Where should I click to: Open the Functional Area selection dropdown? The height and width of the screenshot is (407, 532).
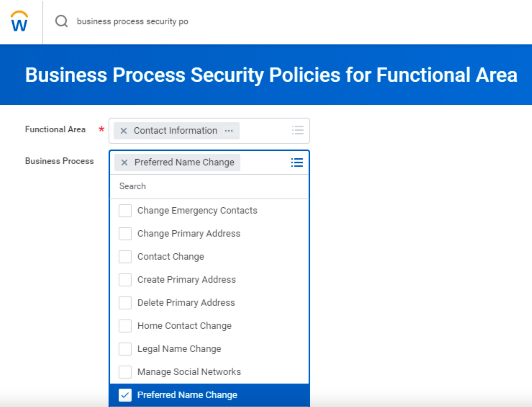click(x=298, y=130)
